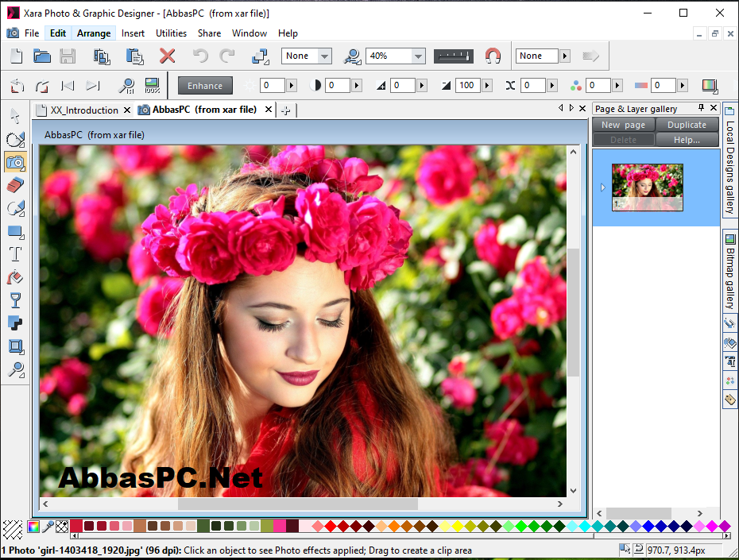Click the vertical scrollbar down arrow
Viewport: 739px width, 560px height.
(573, 490)
